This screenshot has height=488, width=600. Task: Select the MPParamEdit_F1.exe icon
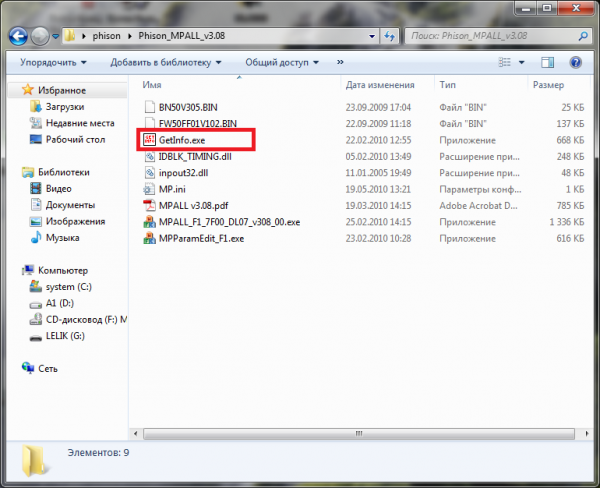click(x=149, y=238)
